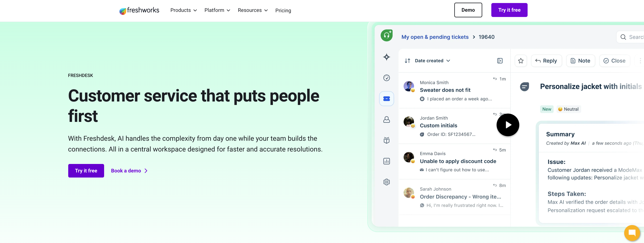Expand the Date created sort dropdown
The height and width of the screenshot is (243, 644).
point(433,61)
